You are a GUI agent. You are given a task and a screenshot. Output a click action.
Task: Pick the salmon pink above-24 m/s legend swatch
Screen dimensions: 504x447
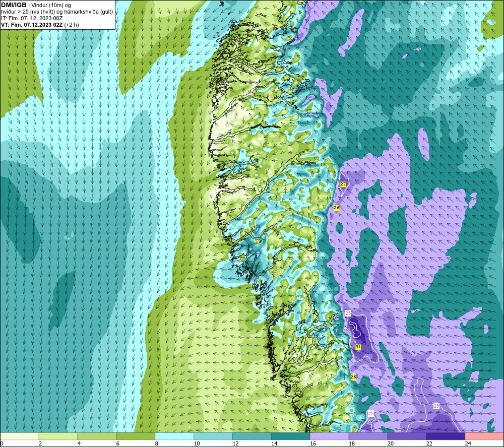tap(484, 436)
